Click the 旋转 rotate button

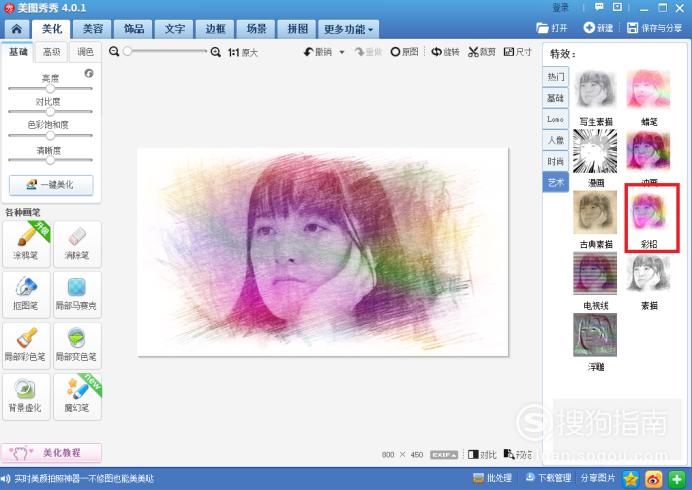tap(445, 52)
